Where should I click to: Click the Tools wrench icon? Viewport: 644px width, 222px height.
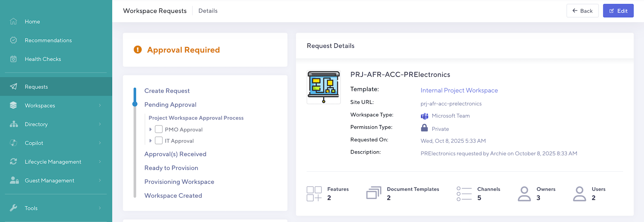[13, 208]
